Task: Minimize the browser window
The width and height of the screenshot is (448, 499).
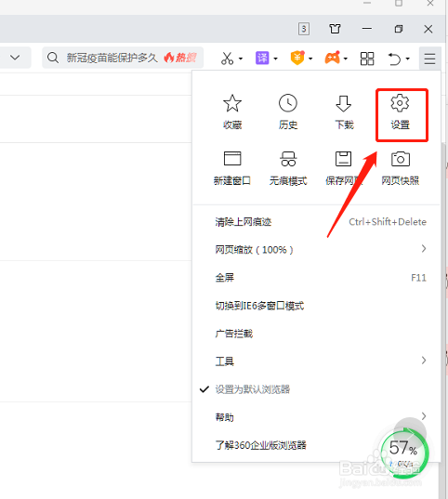Action: click(x=367, y=29)
